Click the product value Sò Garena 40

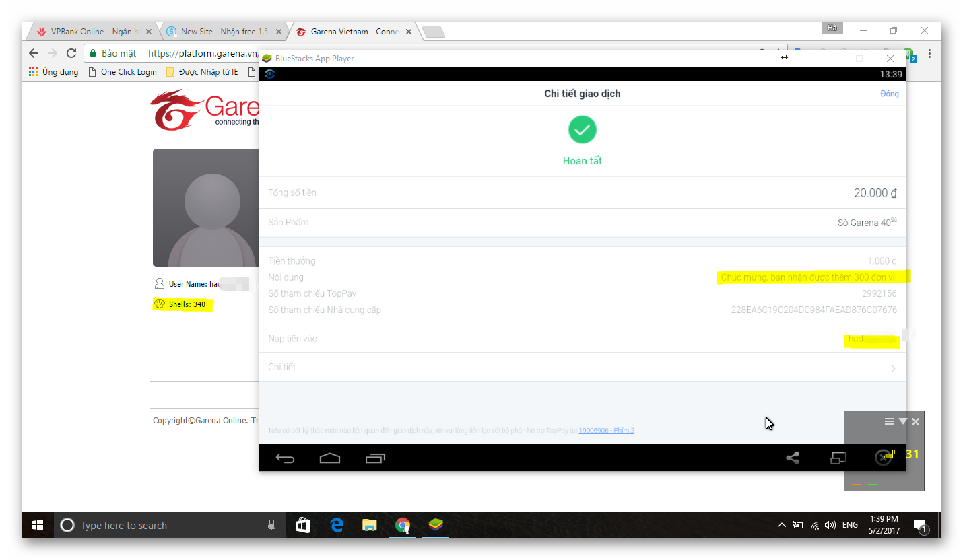click(x=867, y=222)
